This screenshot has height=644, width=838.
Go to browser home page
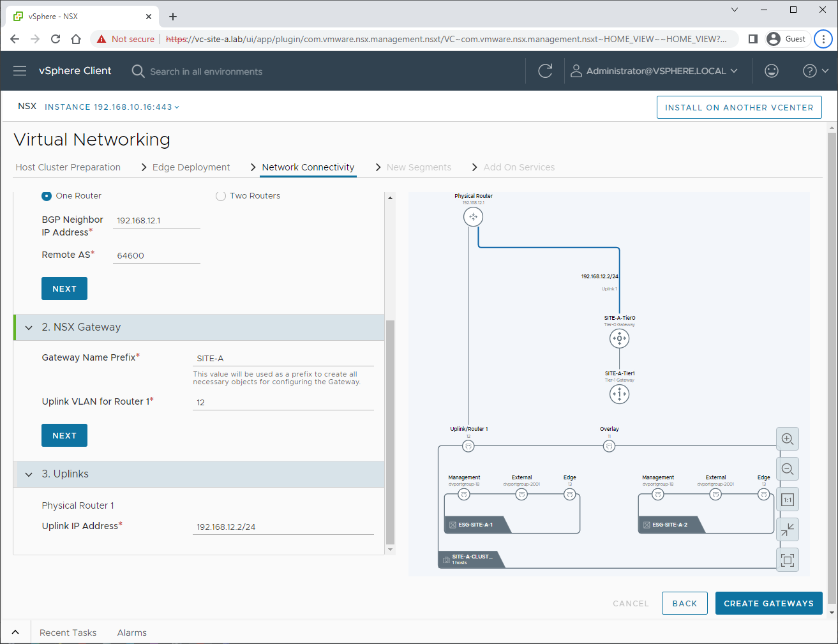(x=76, y=39)
